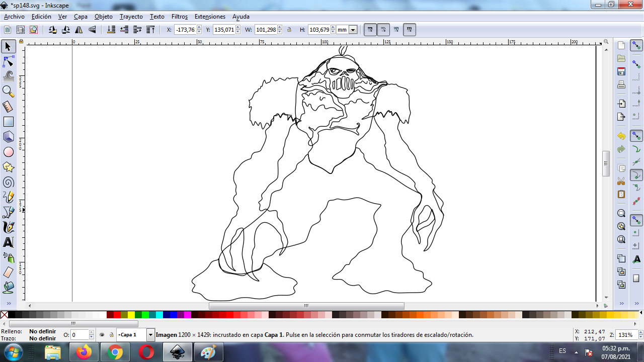Select the Bezier pen tool
Image resolution: width=644 pixels, height=362 pixels.
(x=8, y=212)
